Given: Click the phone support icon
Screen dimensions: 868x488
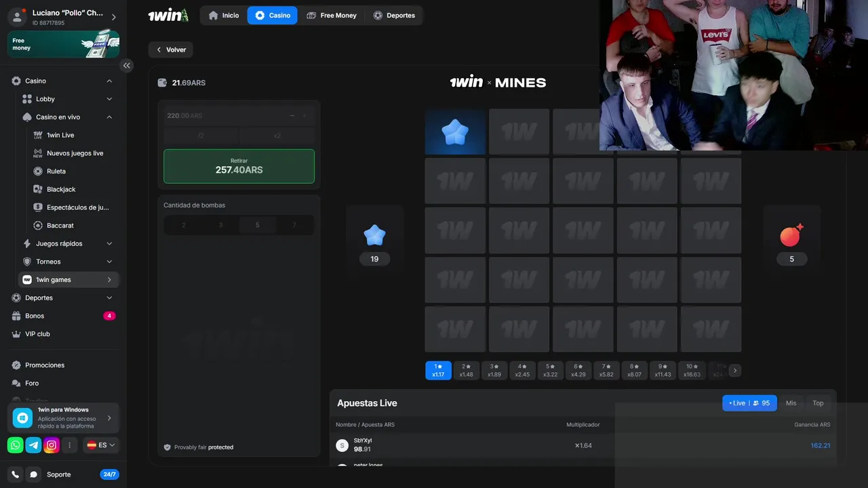Looking at the screenshot, I should click(16, 474).
